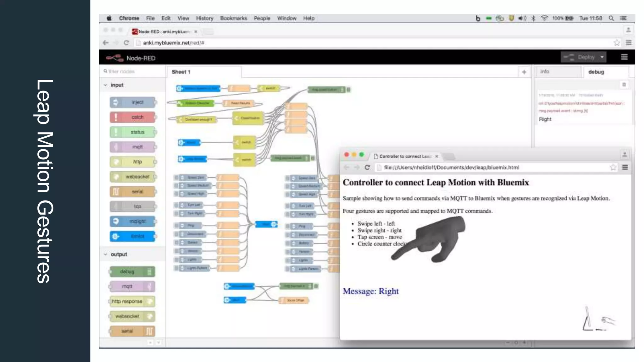
Task: Select the inject node in palette
Action: pos(133,102)
